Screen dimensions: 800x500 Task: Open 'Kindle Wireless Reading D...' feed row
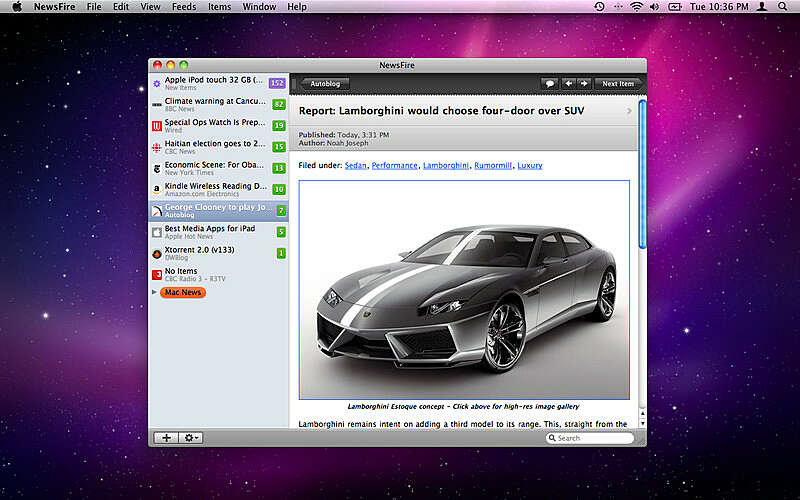coord(218,190)
